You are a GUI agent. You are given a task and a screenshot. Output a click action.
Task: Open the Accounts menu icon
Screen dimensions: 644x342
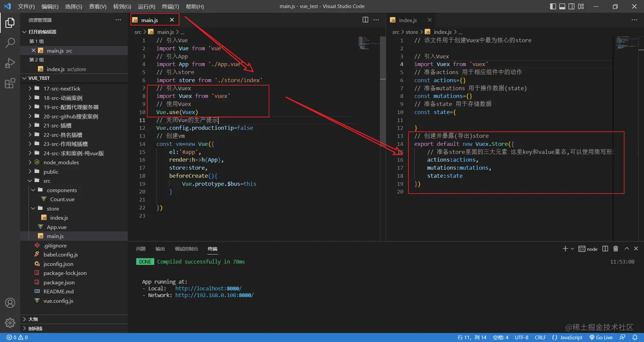coord(10,303)
